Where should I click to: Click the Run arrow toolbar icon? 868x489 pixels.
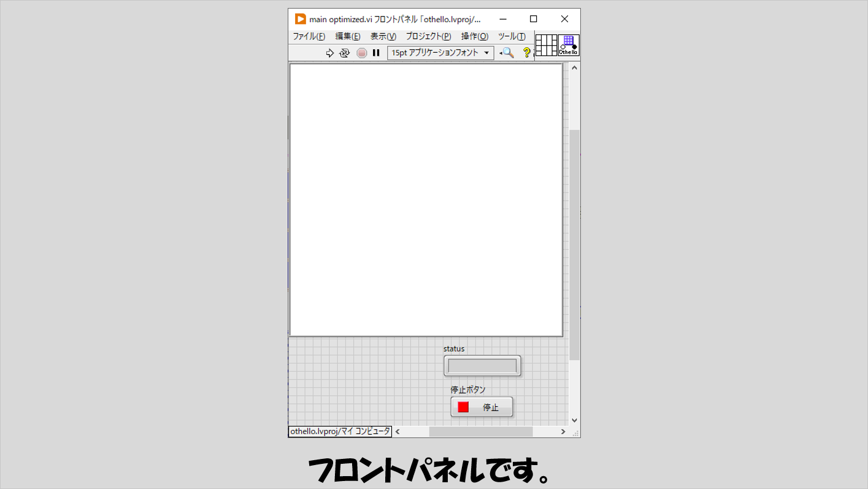[329, 53]
